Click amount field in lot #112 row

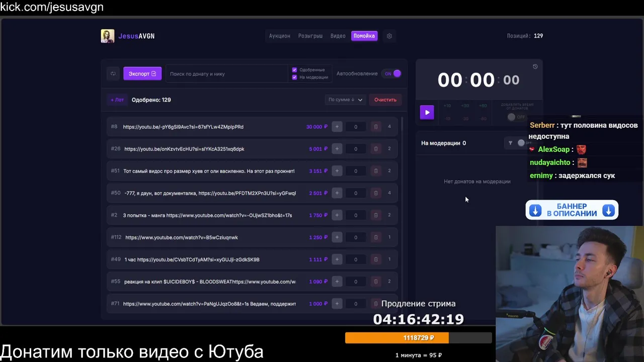click(x=356, y=237)
